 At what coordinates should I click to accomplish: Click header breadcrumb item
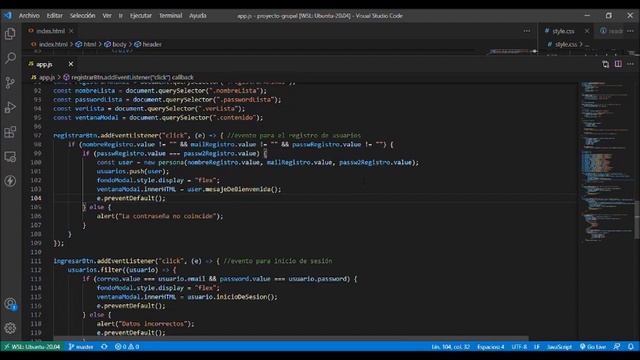pyautogui.click(x=152, y=44)
